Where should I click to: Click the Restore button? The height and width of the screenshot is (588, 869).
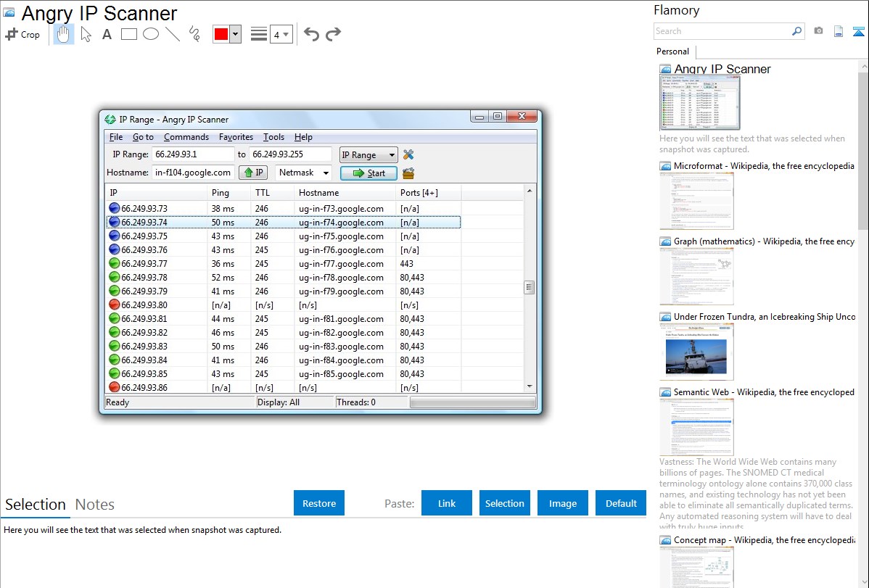[319, 503]
